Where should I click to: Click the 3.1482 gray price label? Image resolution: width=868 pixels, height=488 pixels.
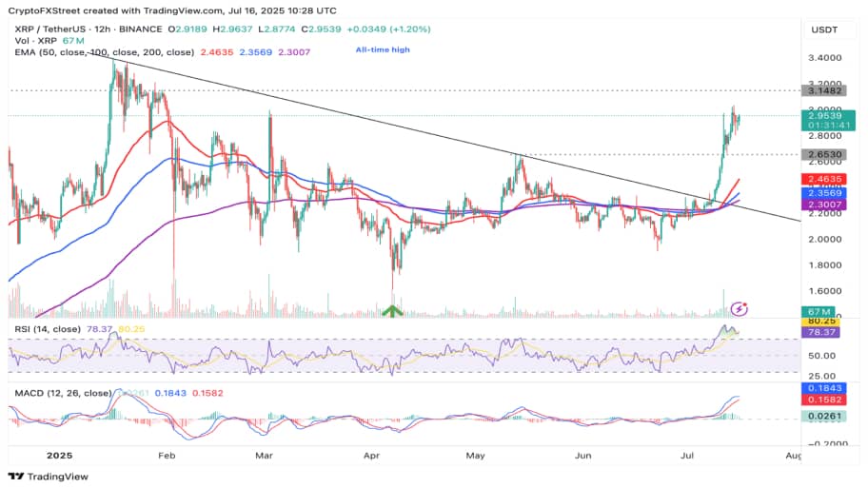[823, 90]
